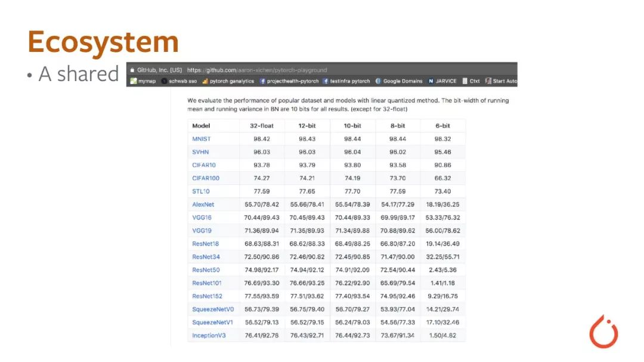Select ResNet18 6-bit value 19.14/36.49
Viewport: 644px width, 362px height.
tap(442, 244)
